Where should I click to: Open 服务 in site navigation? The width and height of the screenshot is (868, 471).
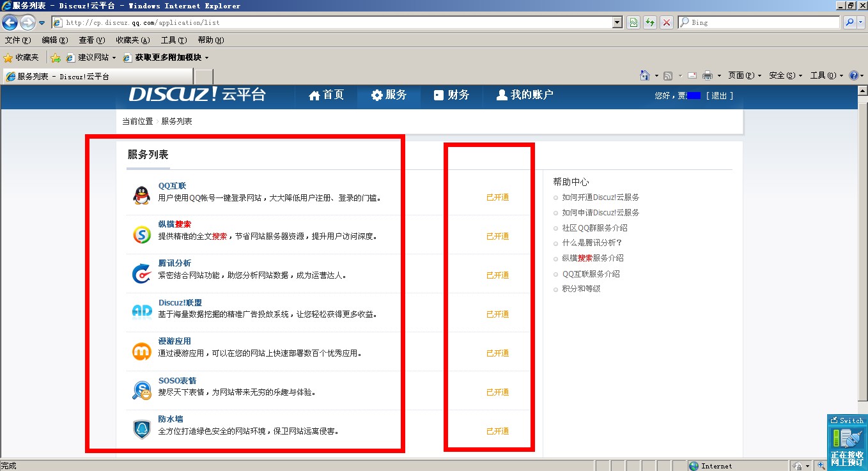coord(389,95)
